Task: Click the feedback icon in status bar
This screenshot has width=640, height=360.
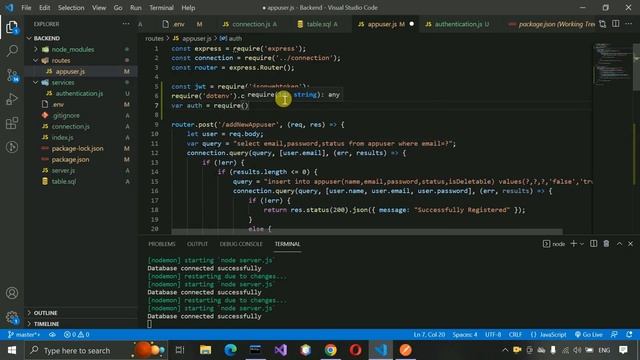Action: (614, 335)
